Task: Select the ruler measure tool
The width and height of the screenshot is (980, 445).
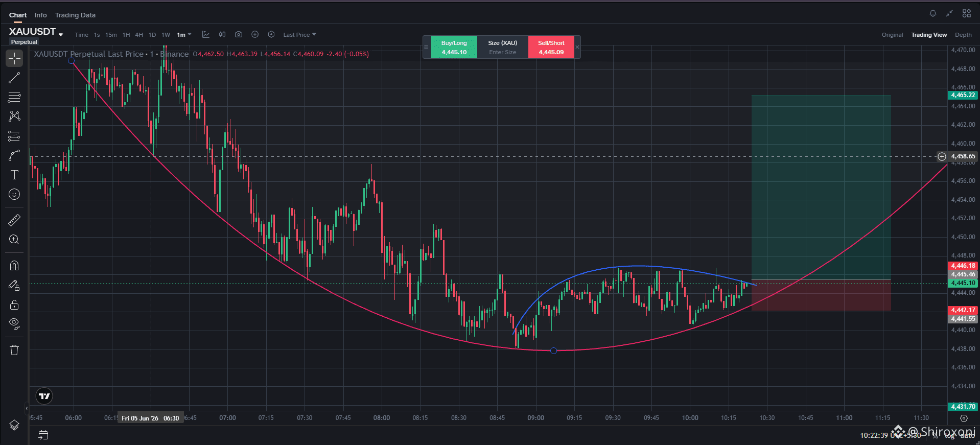Action: pyautogui.click(x=14, y=220)
